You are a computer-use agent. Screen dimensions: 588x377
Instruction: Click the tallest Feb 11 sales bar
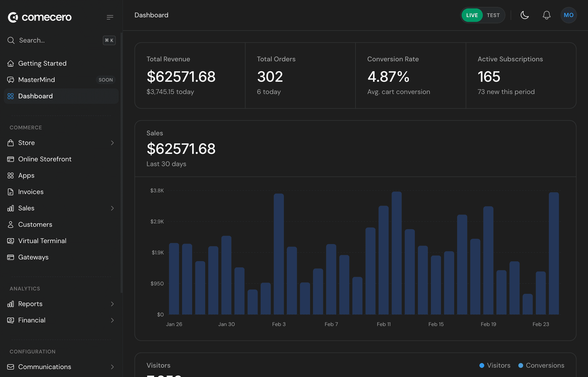[x=397, y=245]
